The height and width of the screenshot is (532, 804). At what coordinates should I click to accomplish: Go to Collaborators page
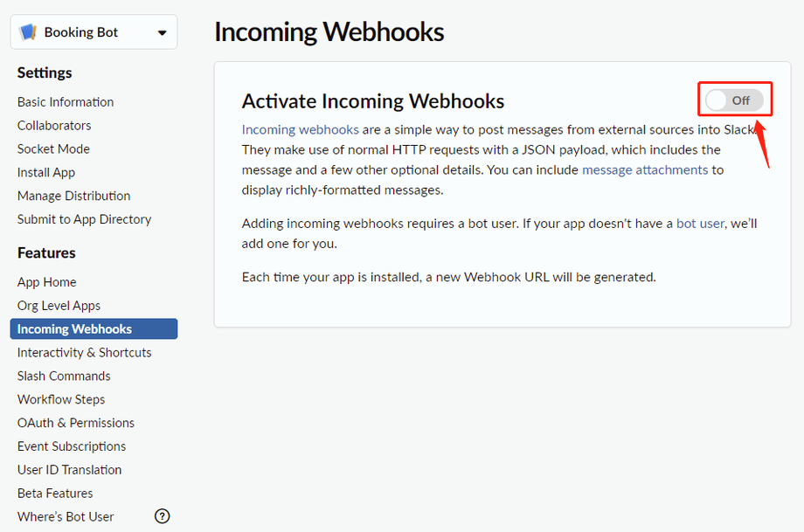(54, 126)
